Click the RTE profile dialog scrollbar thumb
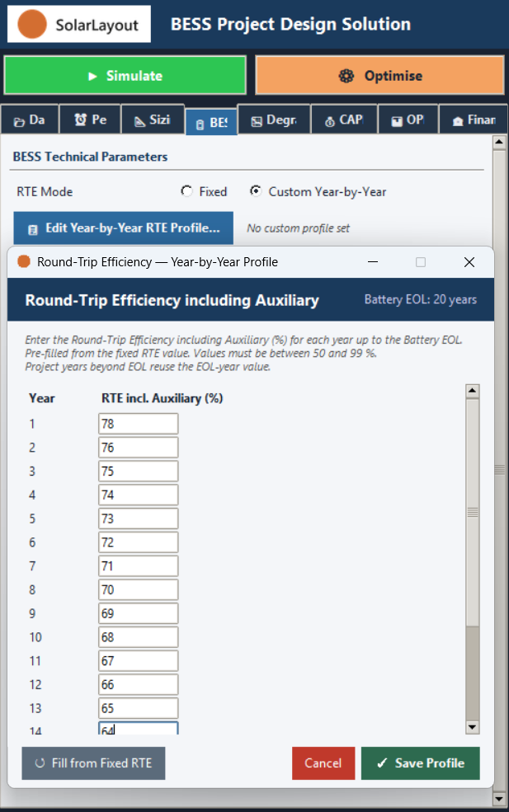The height and width of the screenshot is (812, 509). click(x=472, y=512)
